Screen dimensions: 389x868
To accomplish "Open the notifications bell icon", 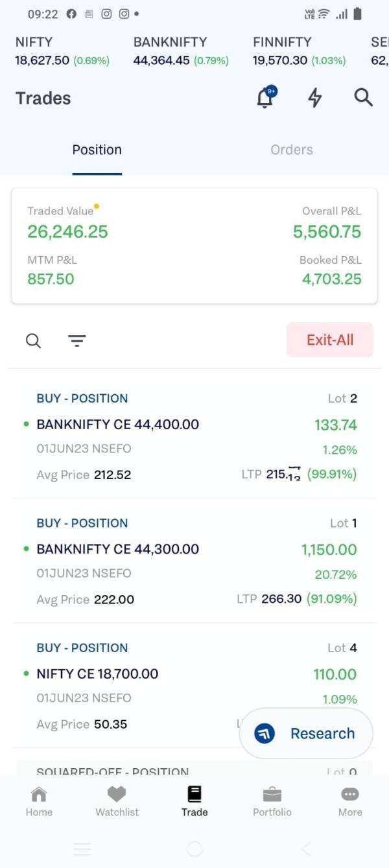I will pos(265,98).
